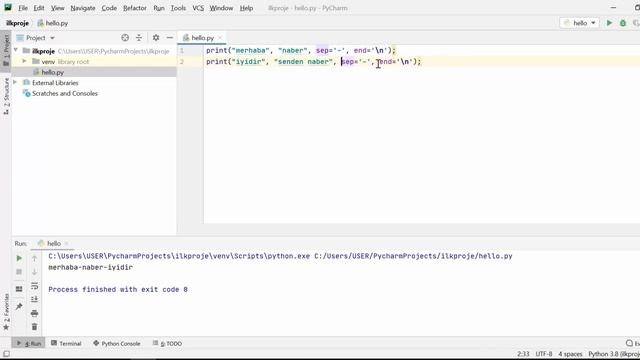Clear console output with trash icon

point(34,327)
